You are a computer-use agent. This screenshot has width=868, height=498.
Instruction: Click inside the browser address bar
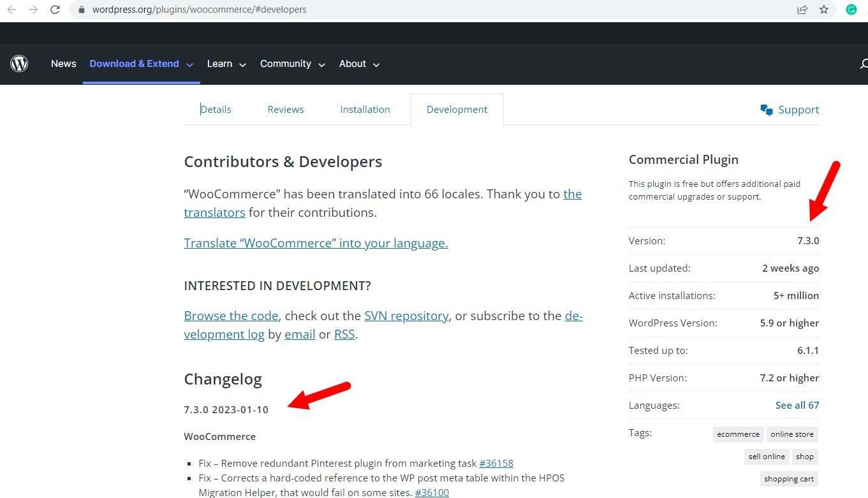point(383,10)
